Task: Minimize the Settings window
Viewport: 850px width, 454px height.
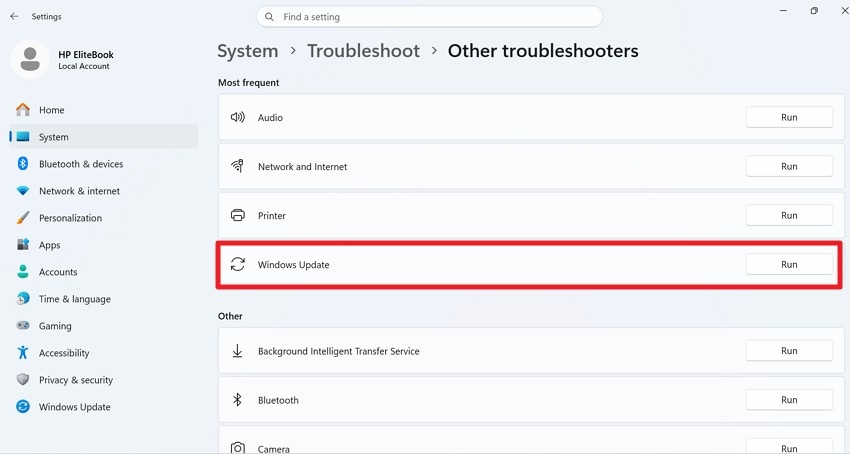Action: [783, 11]
